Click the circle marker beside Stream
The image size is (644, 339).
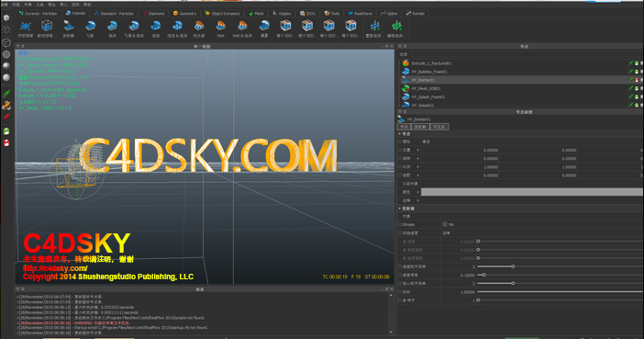tap(400, 225)
